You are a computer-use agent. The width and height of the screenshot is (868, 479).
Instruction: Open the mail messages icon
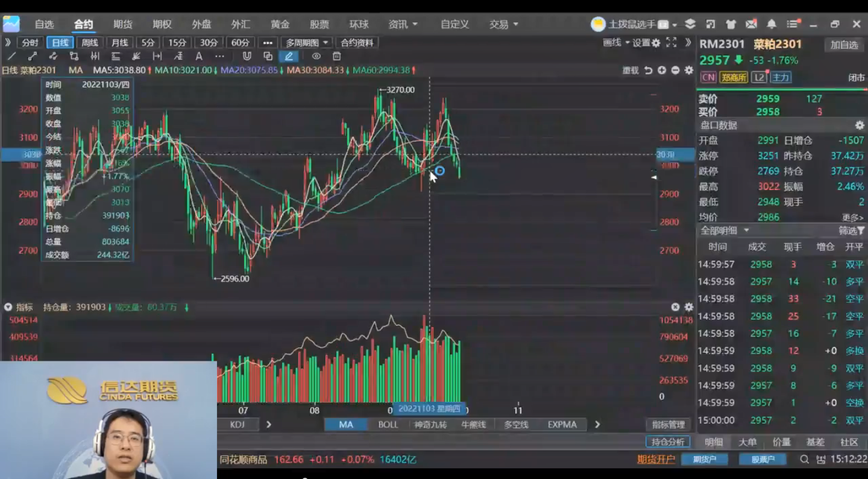pos(751,24)
